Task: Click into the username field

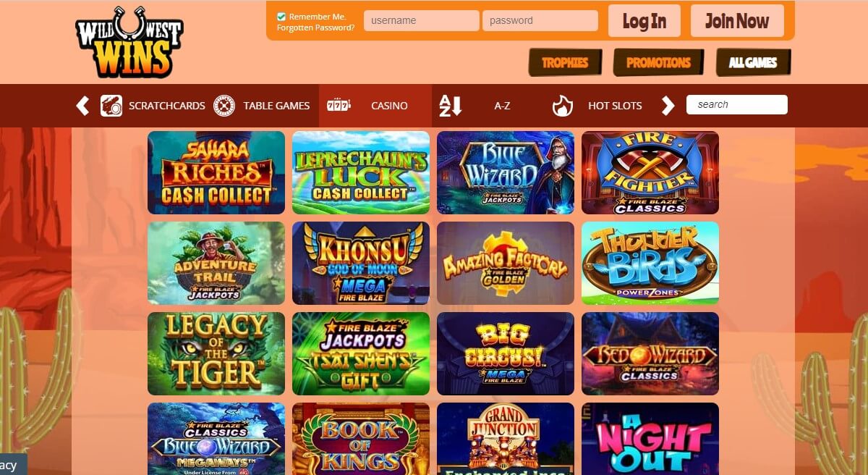Action: (422, 20)
